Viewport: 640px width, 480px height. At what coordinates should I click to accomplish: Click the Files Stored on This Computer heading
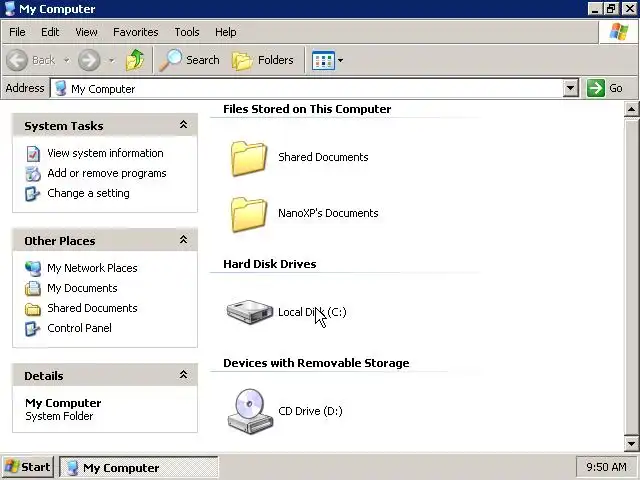click(x=307, y=109)
